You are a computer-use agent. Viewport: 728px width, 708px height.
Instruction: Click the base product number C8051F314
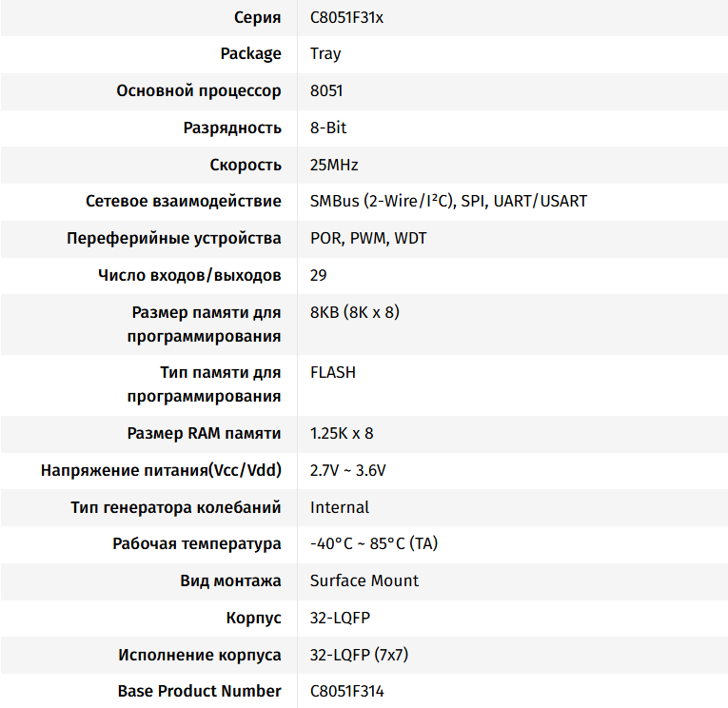[347, 691]
